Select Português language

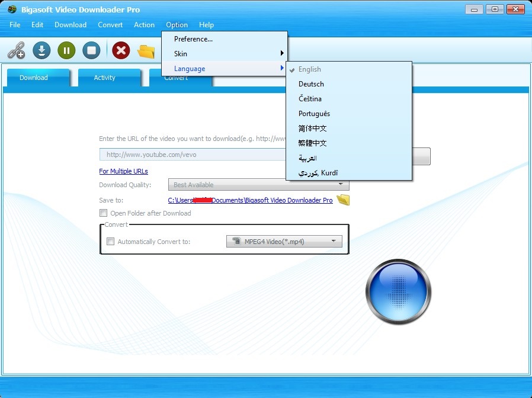349,114
